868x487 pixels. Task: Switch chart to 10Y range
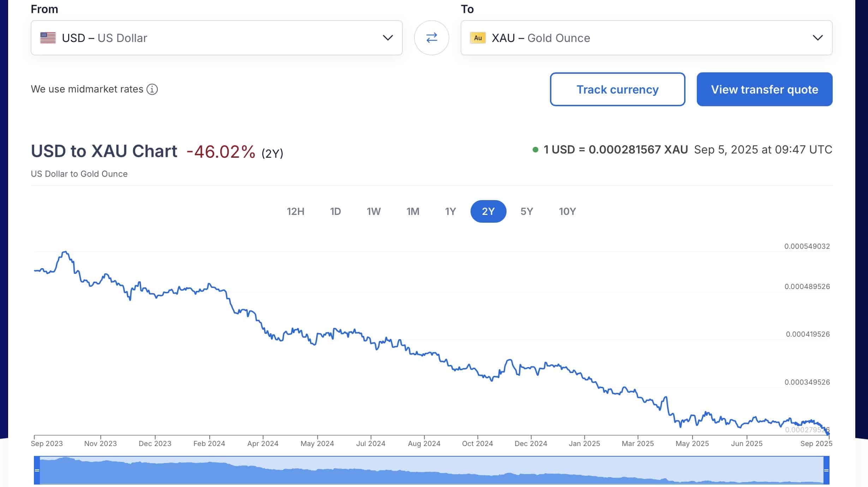(x=567, y=211)
